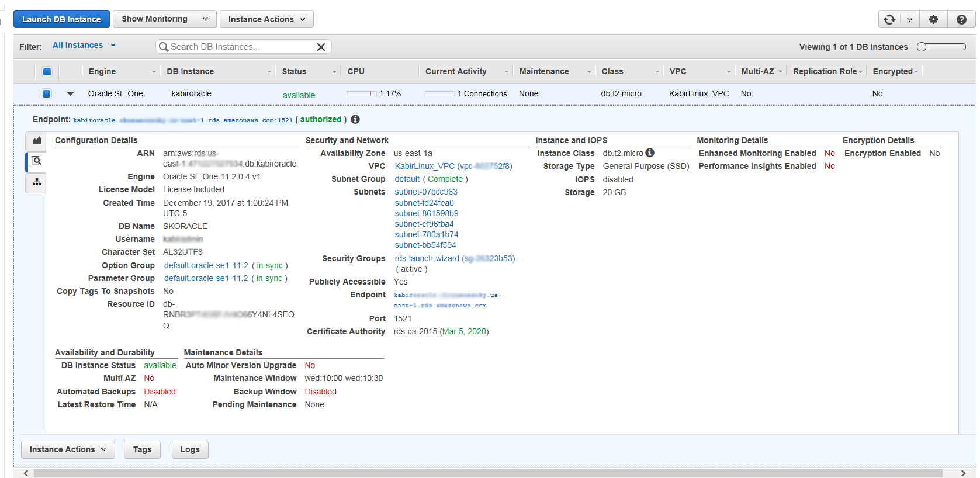The image size is (980, 478).
Task: Click the KabirLinux_VPC link in Security and Network
Action: coord(453,166)
